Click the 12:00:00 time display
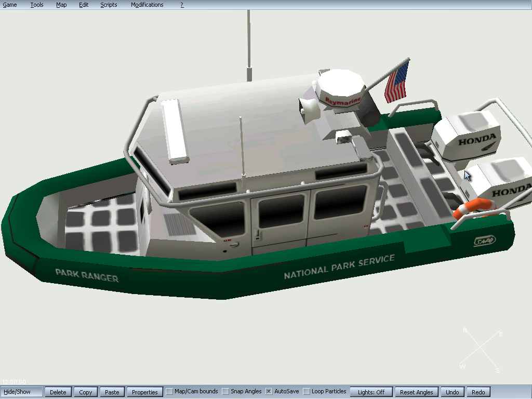 point(14,382)
